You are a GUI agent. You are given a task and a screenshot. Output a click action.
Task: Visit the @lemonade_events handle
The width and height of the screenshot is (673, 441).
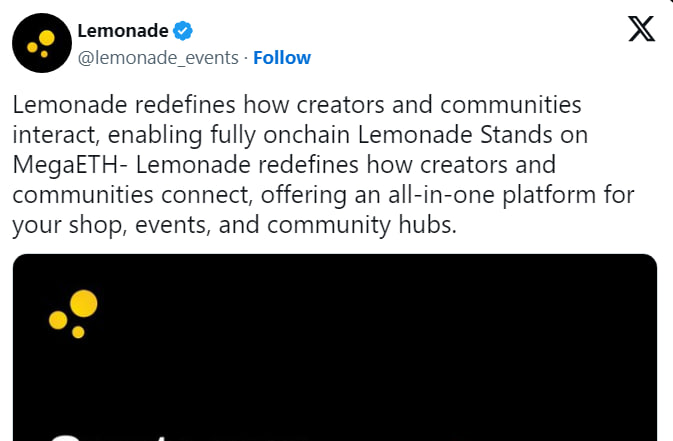coord(159,58)
